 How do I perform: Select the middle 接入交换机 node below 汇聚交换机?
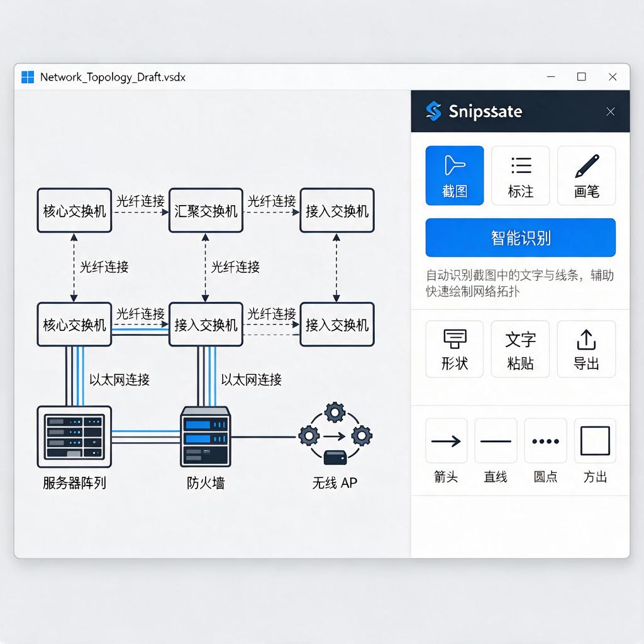pos(206,325)
